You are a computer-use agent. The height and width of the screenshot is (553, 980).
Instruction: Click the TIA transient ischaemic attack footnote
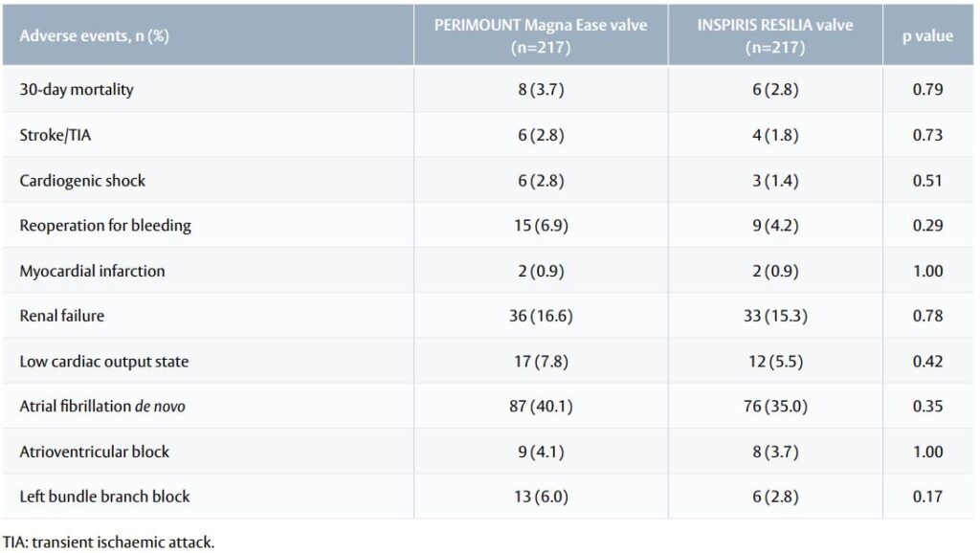click(x=108, y=542)
